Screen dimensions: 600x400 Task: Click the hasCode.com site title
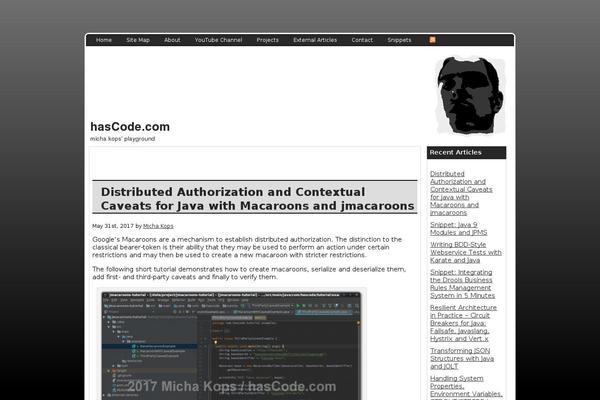tap(130, 127)
